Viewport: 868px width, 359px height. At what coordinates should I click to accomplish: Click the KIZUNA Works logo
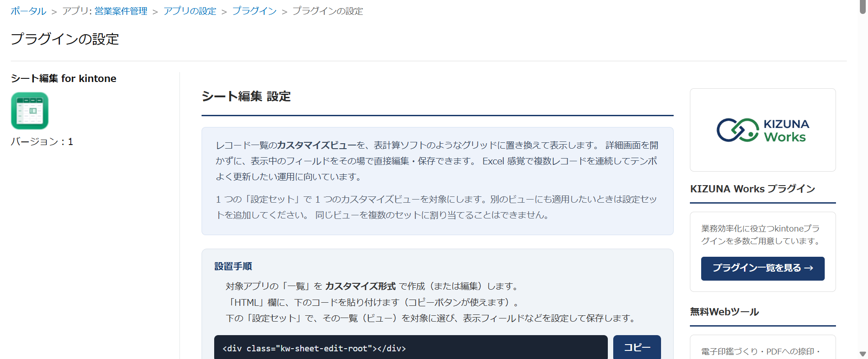(x=763, y=130)
